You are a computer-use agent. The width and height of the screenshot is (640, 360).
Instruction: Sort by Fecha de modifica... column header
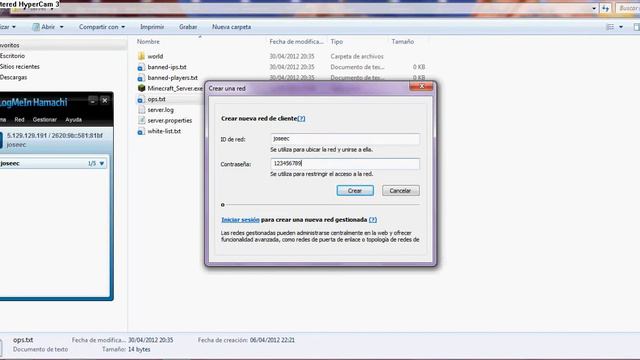[296, 42]
